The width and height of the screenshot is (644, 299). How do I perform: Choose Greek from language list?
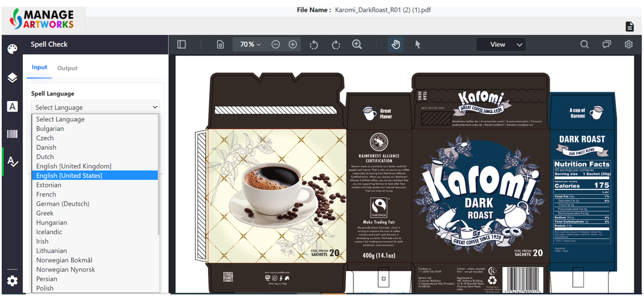[95, 213]
